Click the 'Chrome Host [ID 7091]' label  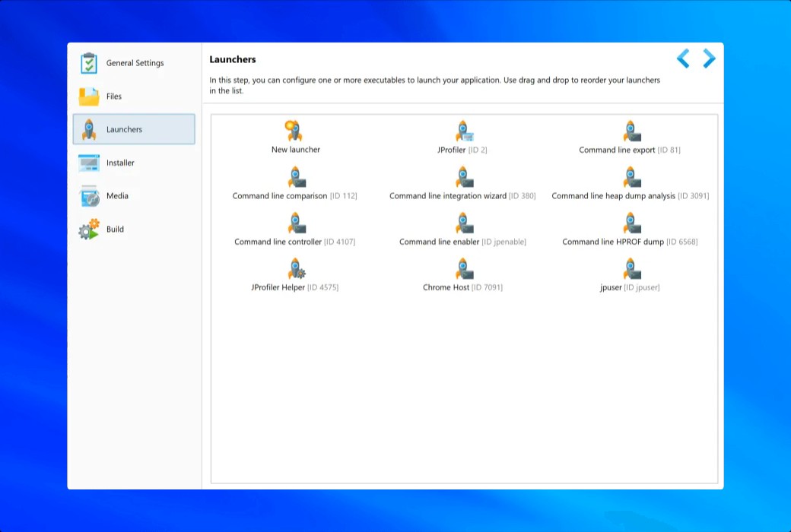(x=462, y=287)
